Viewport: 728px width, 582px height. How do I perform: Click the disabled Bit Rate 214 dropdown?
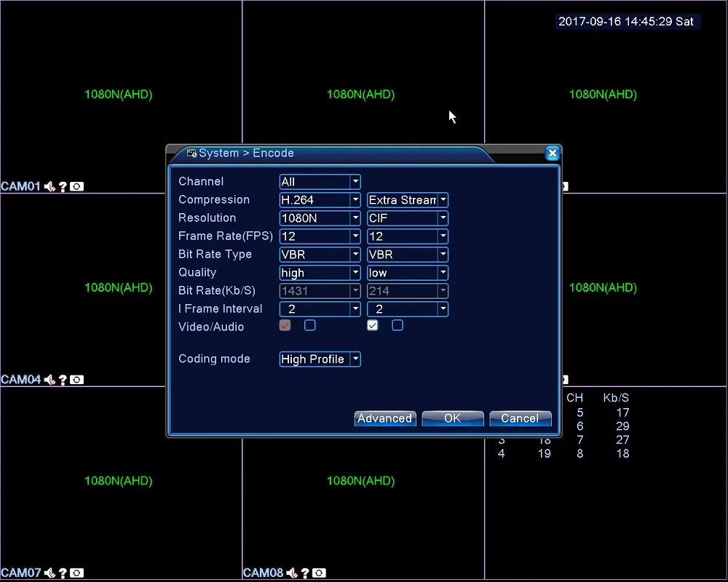(407, 290)
